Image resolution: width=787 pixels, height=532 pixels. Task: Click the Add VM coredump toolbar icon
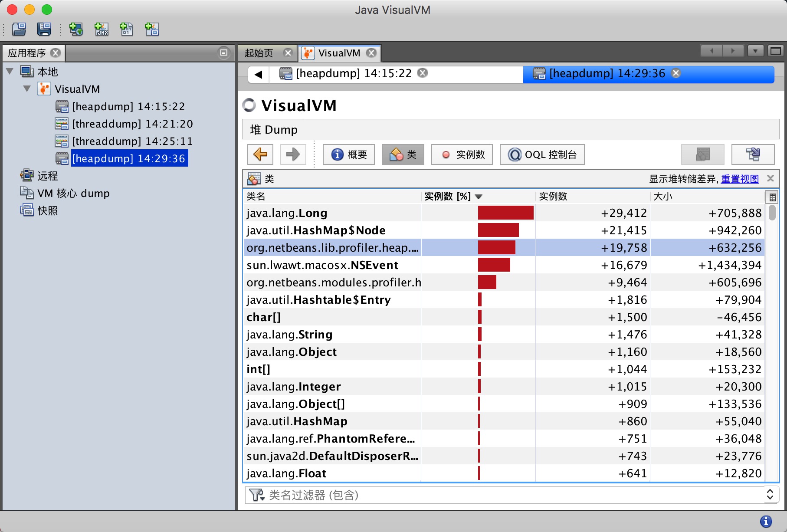[x=126, y=29]
